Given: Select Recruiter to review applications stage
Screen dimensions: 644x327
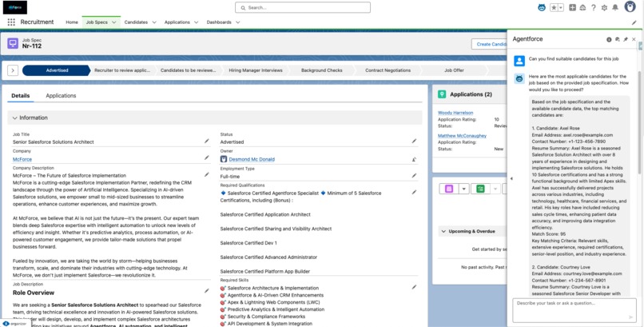Looking at the screenshot, I should point(122,70).
